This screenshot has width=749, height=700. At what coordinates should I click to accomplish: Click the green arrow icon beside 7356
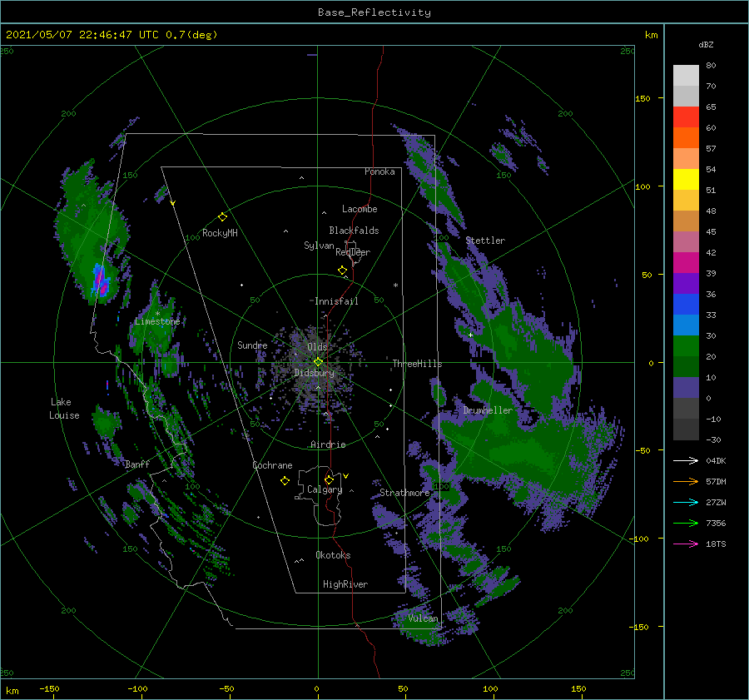click(686, 524)
